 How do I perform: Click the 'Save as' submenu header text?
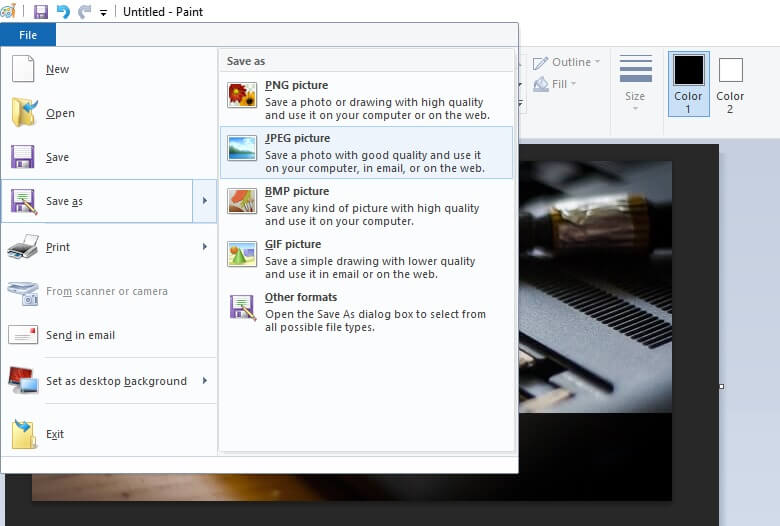246,61
